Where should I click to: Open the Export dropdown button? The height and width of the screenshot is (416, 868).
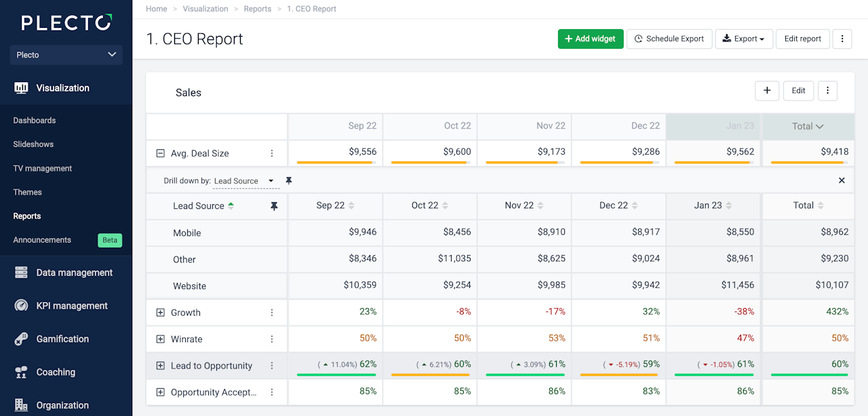(743, 39)
